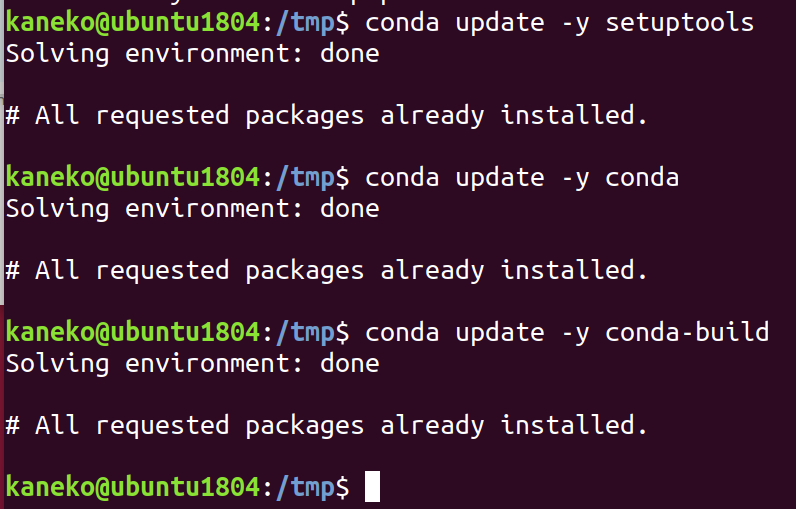Click the terminal cursor block at prompt

click(372, 486)
